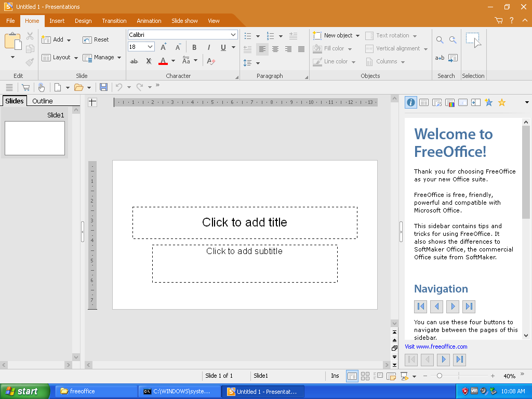Click the sidebar info icon

(411, 102)
